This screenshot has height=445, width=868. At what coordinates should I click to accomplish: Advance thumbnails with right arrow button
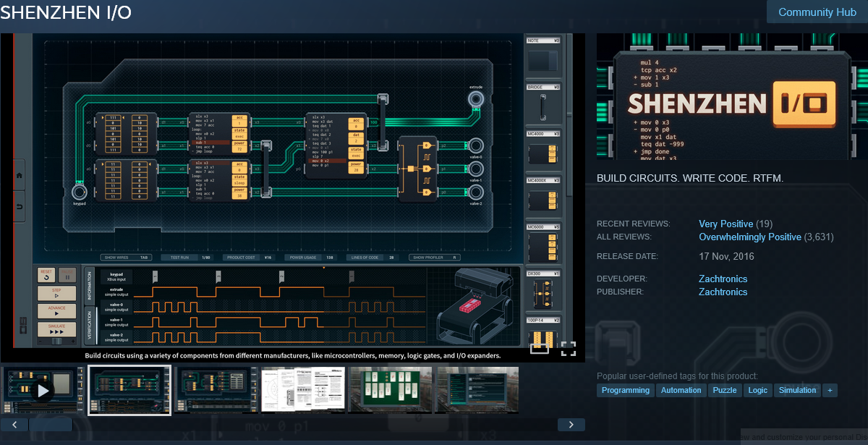tap(571, 425)
